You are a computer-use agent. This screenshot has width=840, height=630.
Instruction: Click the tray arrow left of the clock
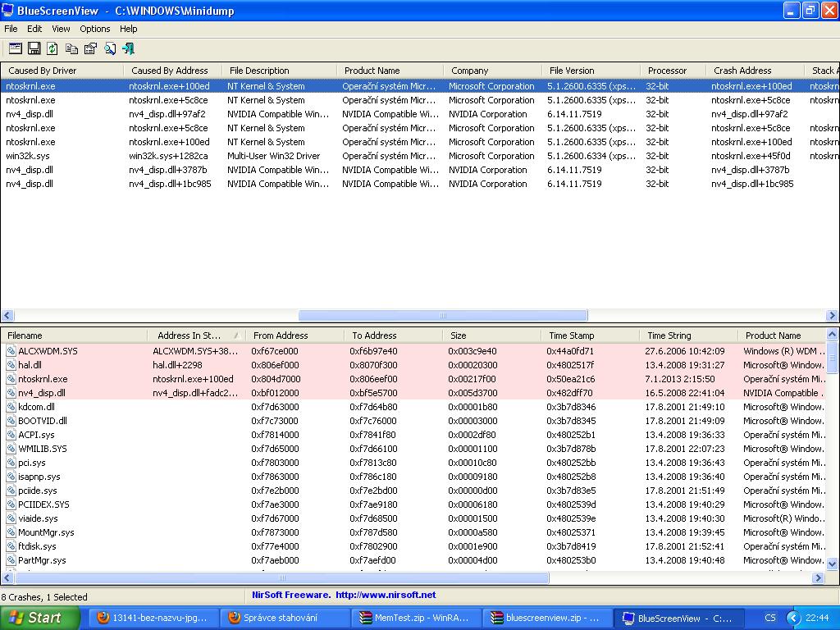tap(793, 618)
